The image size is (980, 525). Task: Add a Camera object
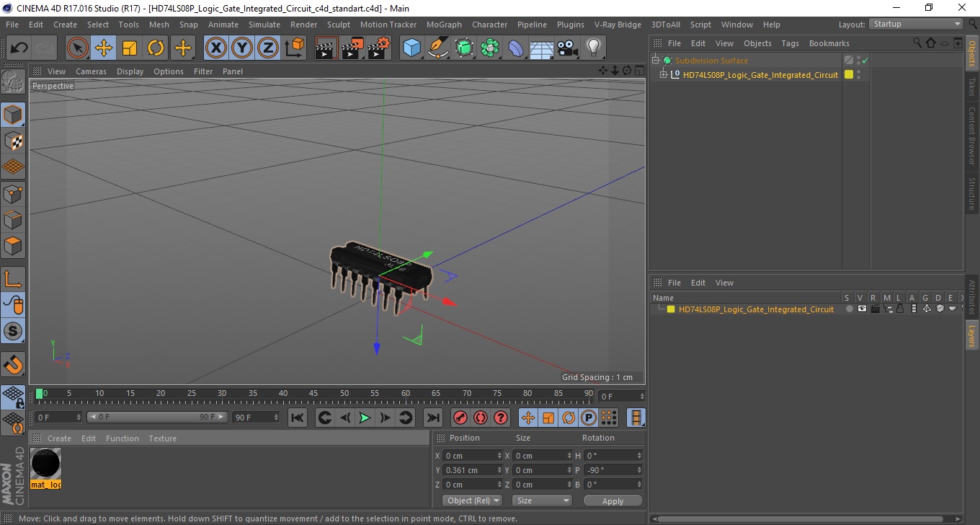(567, 48)
